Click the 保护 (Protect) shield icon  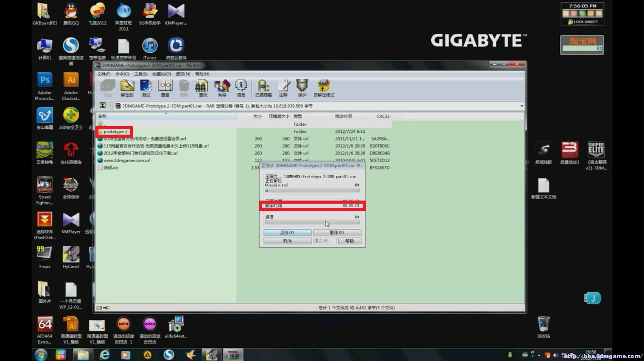click(302, 88)
